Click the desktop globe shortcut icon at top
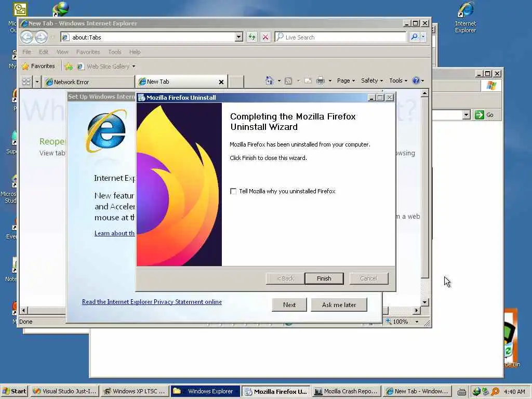 click(61, 9)
